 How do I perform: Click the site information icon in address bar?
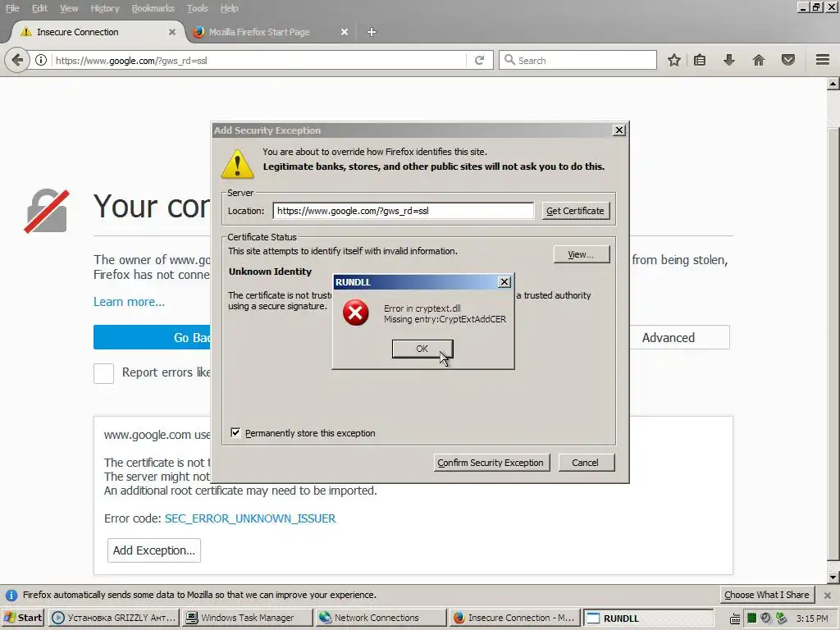coord(41,60)
